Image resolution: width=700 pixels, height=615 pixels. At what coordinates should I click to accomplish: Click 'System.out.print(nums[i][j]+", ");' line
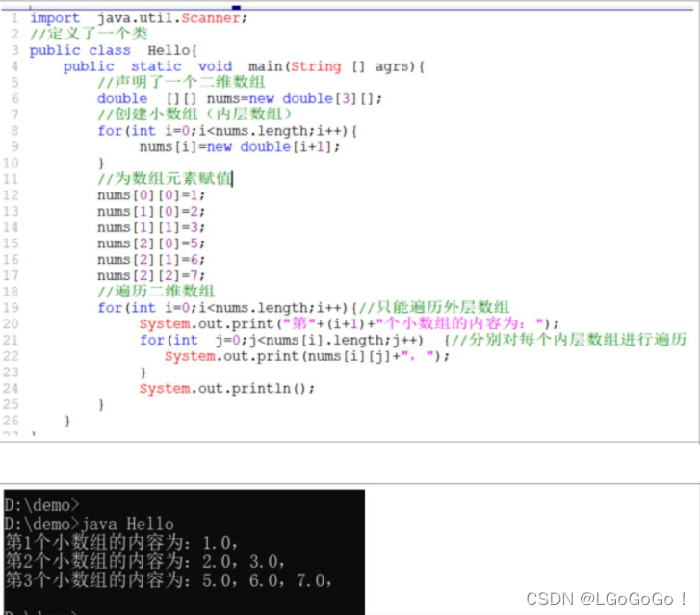click(307, 356)
